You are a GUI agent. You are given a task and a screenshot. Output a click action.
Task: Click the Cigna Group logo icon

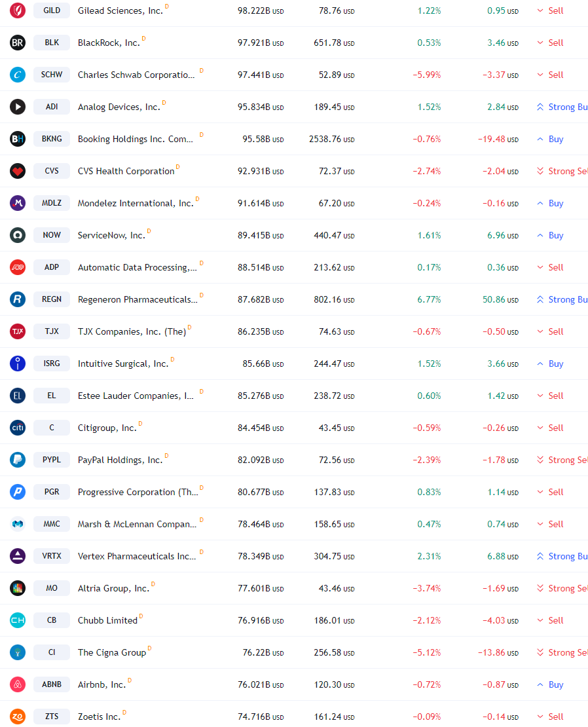click(18, 652)
